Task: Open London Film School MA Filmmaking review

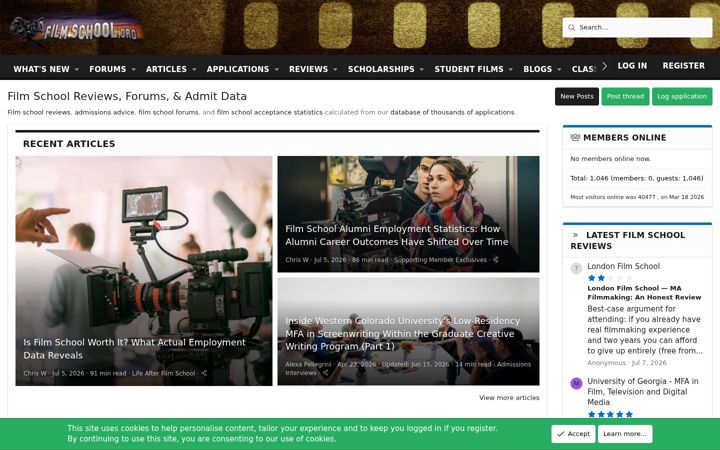Action: (644, 292)
